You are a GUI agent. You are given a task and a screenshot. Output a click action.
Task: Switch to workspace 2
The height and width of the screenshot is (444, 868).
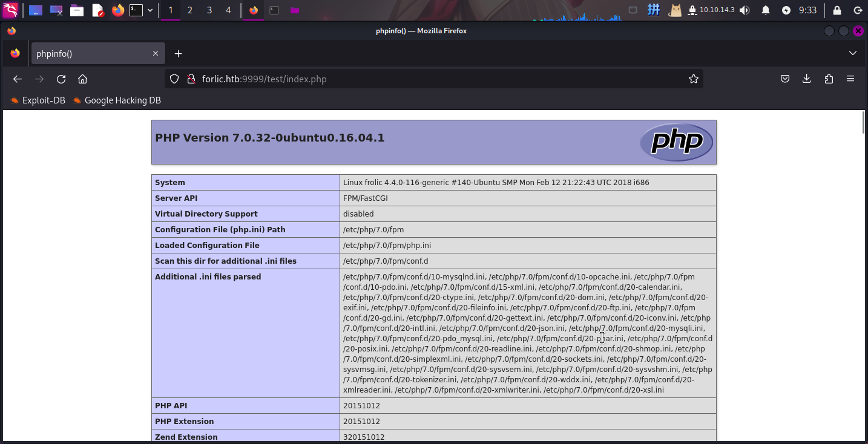(x=190, y=10)
